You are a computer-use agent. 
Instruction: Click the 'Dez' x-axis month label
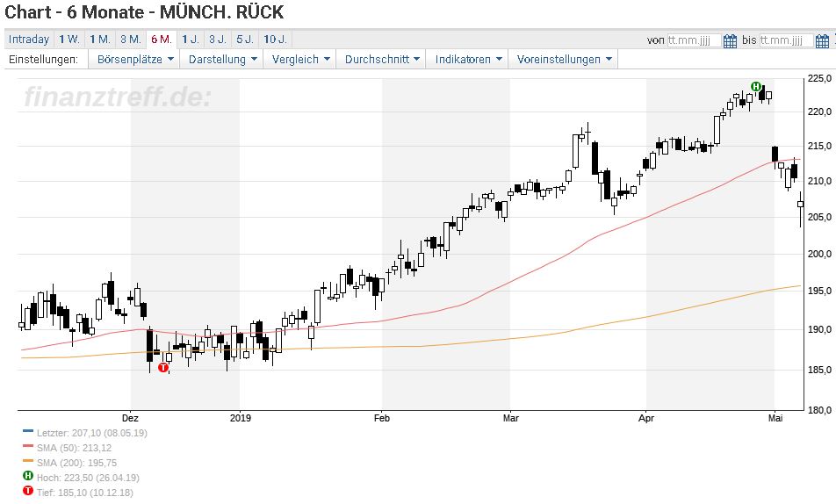[x=130, y=418]
